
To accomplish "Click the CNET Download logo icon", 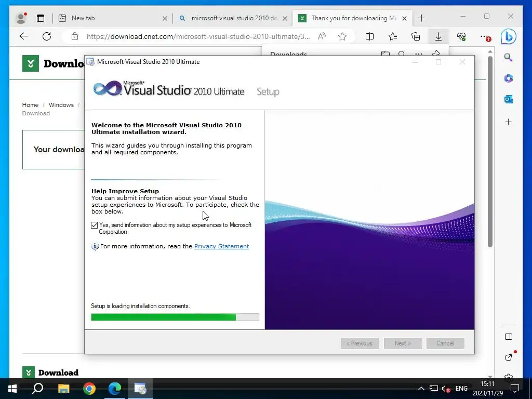I will tap(31, 63).
